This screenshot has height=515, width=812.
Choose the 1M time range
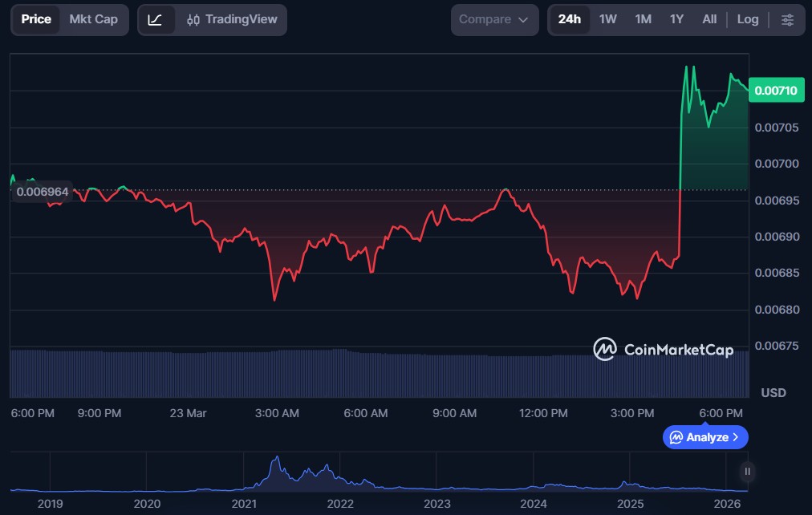643,19
